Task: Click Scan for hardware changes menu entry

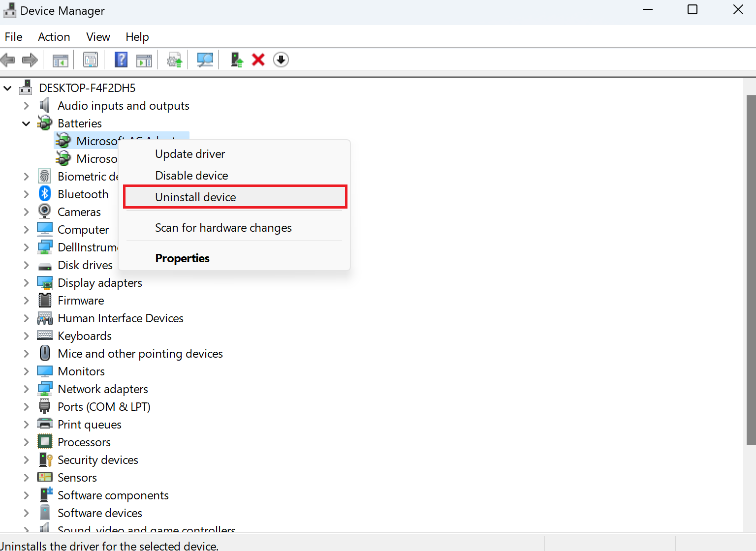Action: tap(223, 227)
